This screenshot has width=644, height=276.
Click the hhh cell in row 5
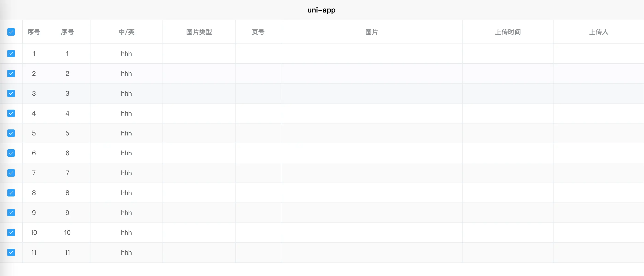pos(126,133)
